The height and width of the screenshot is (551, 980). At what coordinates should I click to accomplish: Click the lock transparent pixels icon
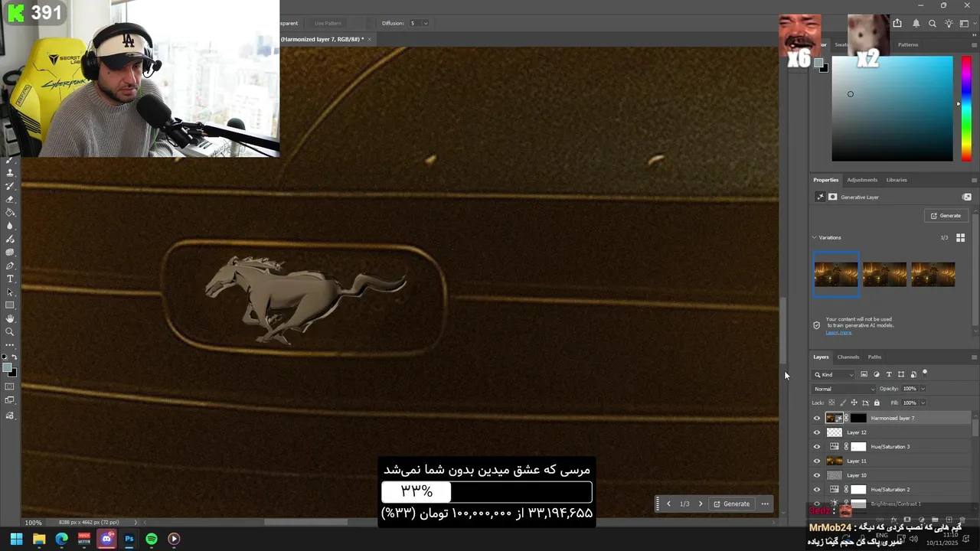[831, 403]
